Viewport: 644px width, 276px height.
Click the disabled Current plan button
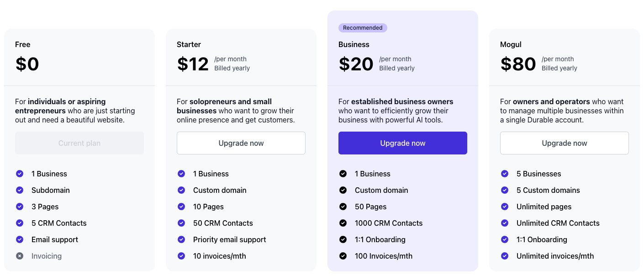pyautogui.click(x=79, y=143)
